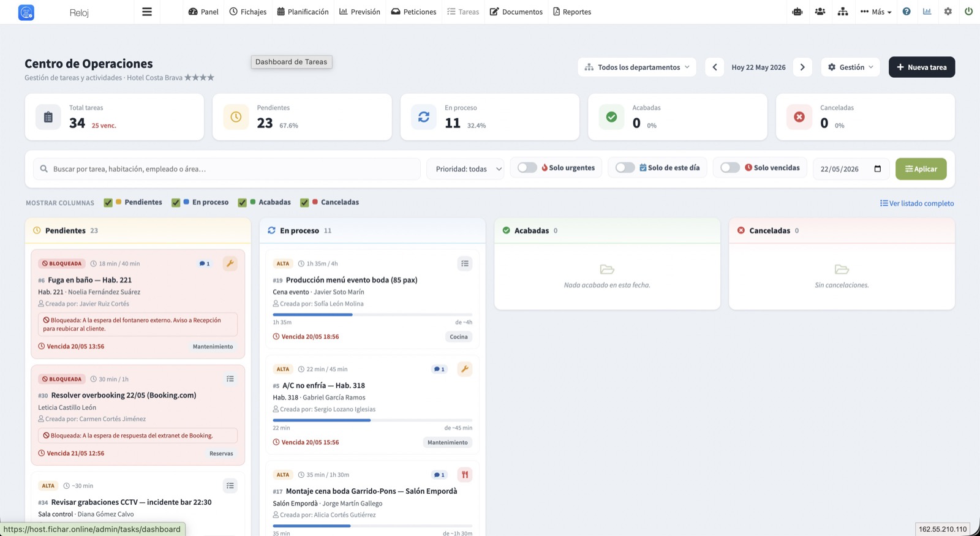The width and height of the screenshot is (980, 536).
Task: Toggle Solo urgentes switch
Action: point(527,168)
